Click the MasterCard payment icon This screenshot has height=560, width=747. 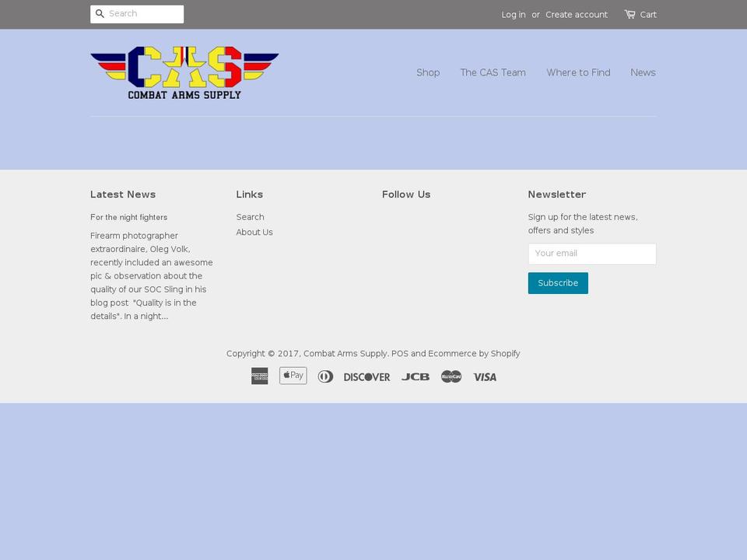(x=451, y=376)
